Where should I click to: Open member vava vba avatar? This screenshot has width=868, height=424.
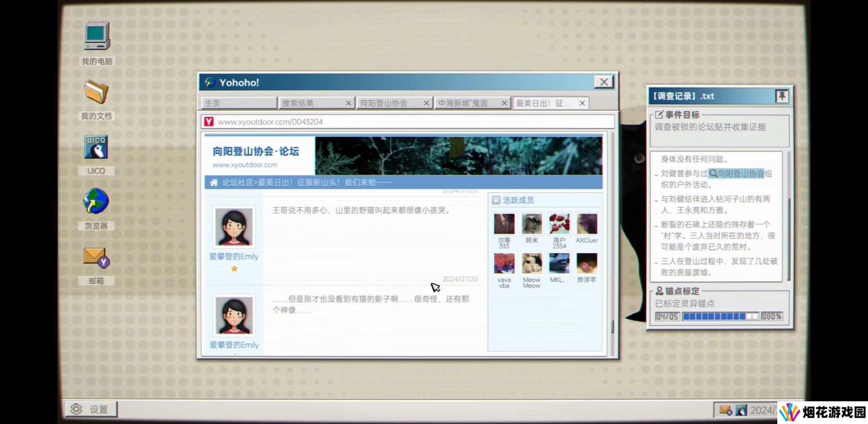click(x=504, y=264)
